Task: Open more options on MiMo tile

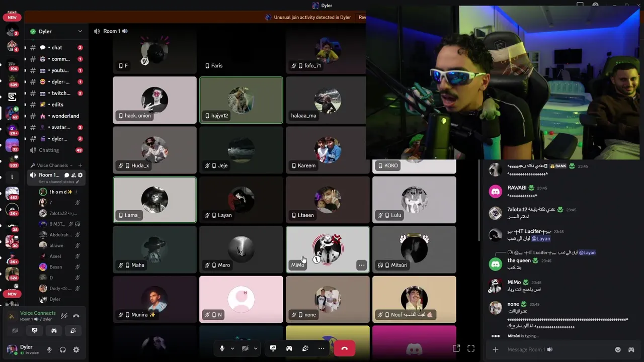Action: (x=361, y=265)
